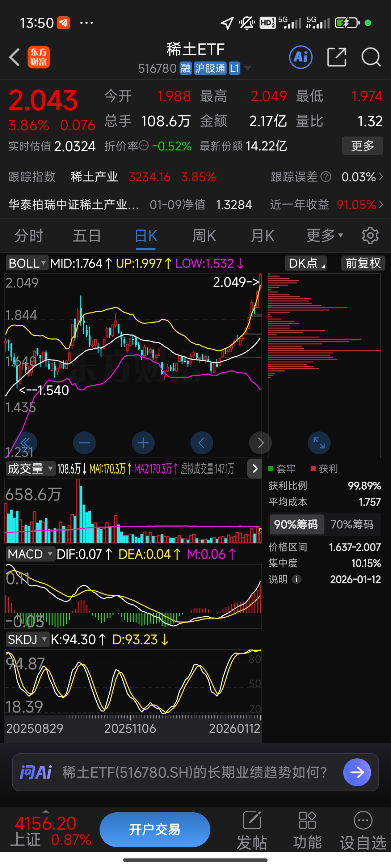Tap 集中度 10.15% row
Image resolution: width=391 pixels, height=868 pixels.
(x=324, y=563)
